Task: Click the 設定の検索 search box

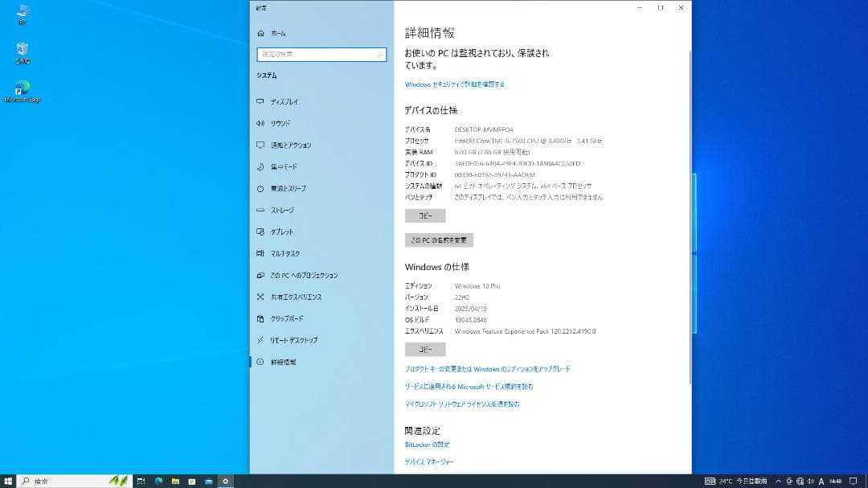Action: 321,55
